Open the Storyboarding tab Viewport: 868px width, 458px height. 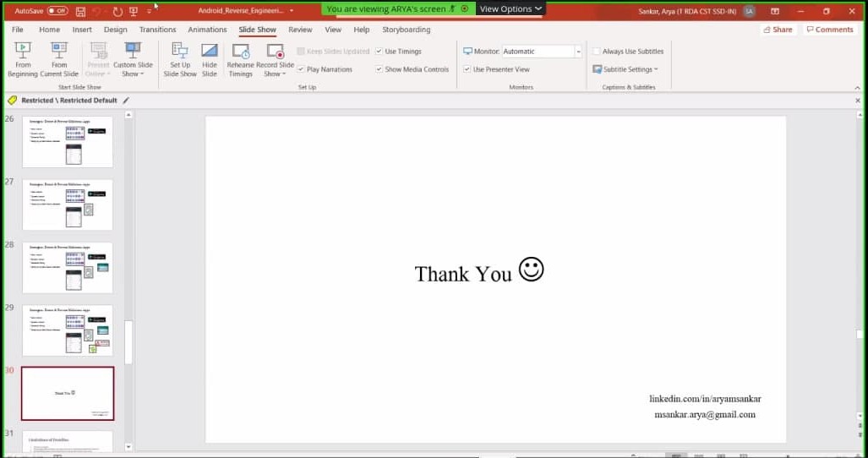point(407,30)
